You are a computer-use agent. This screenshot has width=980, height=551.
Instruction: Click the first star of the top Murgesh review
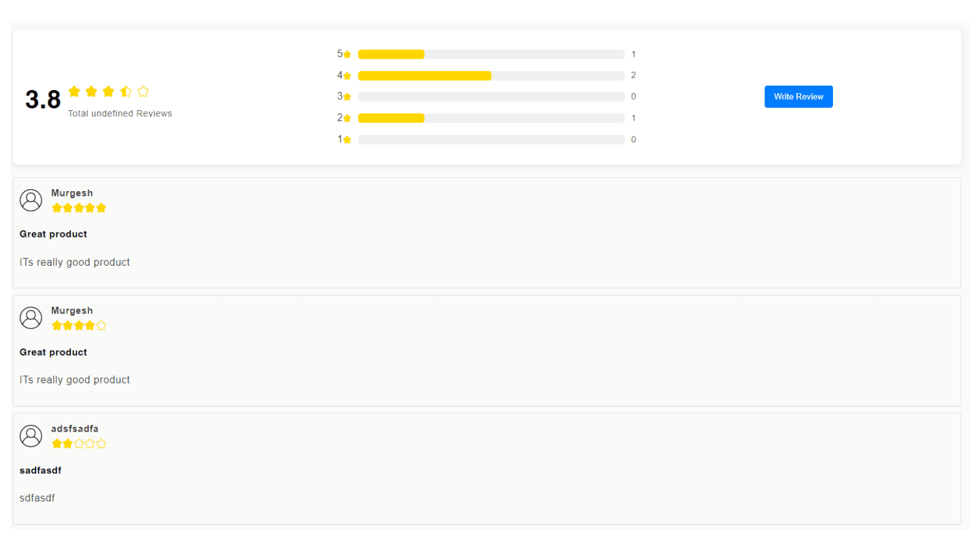click(57, 208)
